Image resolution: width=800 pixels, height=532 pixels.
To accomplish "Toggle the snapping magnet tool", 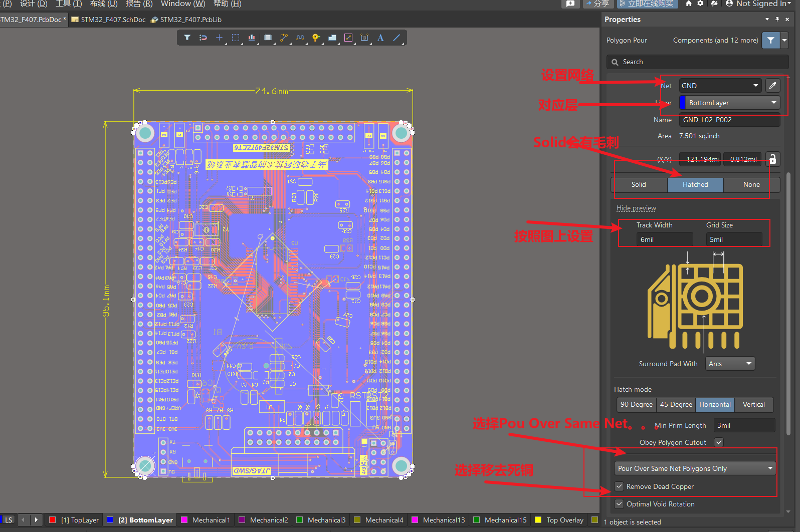I will point(203,38).
